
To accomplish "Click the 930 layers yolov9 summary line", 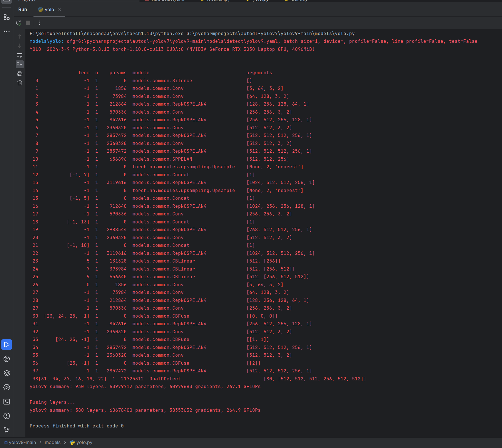I will point(145,386).
